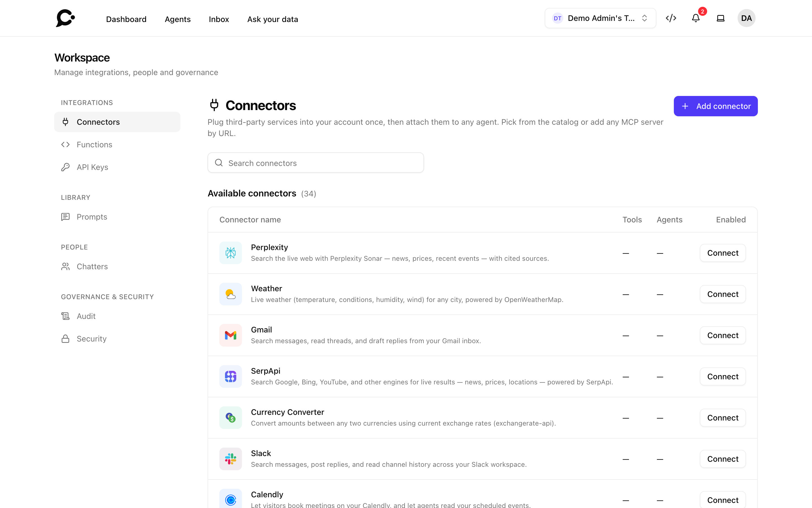Open Functions in the sidebar
Viewport: 812px width, 508px height.
point(117,144)
